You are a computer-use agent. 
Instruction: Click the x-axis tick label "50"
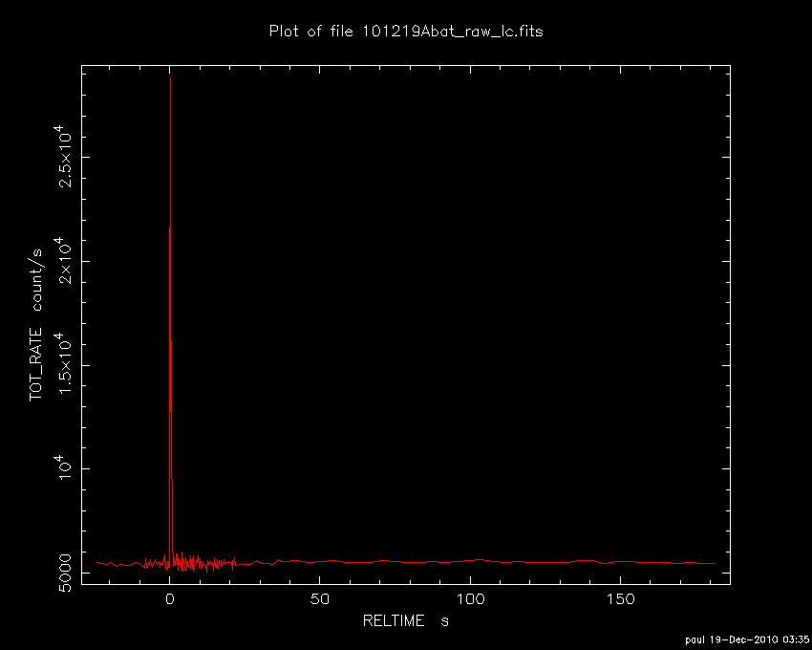(319, 599)
